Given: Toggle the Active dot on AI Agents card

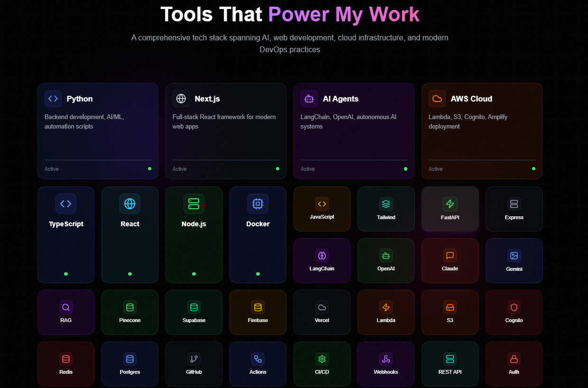Looking at the screenshot, I should [x=405, y=168].
